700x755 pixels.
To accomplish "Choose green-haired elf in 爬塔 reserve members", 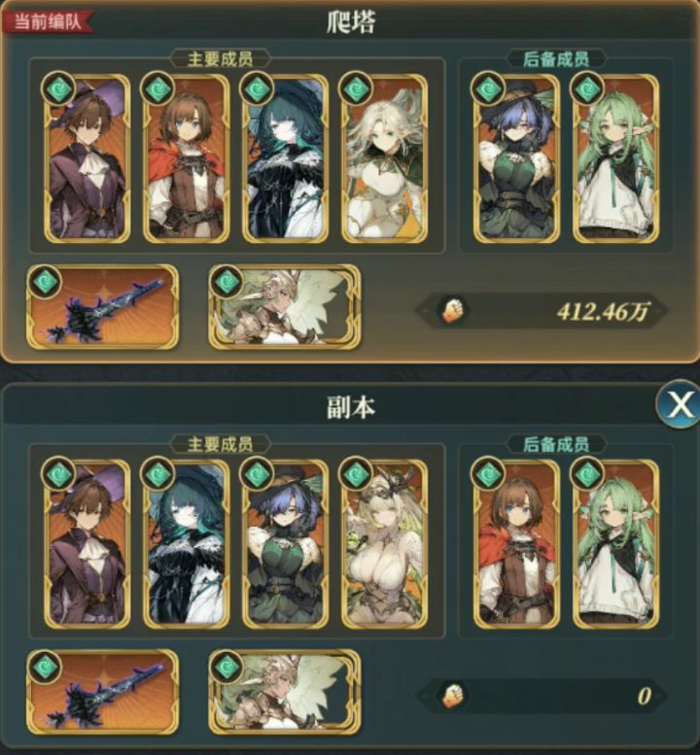I will pyautogui.click(x=616, y=158).
